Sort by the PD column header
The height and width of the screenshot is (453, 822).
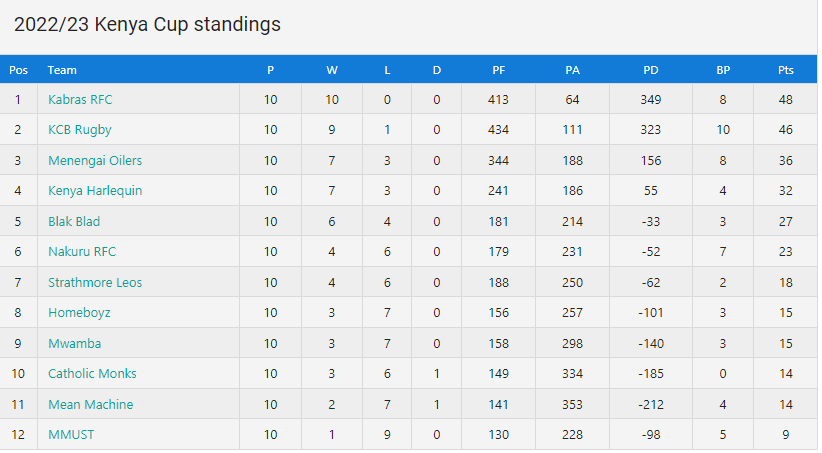(651, 70)
